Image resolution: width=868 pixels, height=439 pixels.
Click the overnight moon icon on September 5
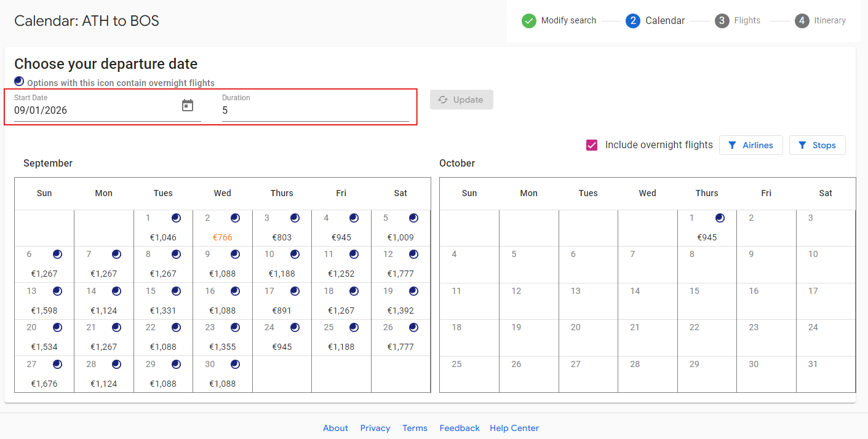413,218
